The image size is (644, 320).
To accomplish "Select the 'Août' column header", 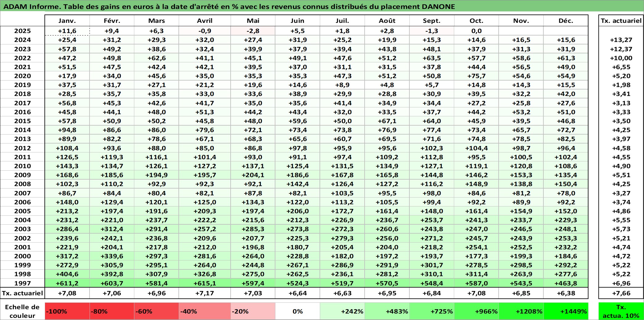I will 387,21.
